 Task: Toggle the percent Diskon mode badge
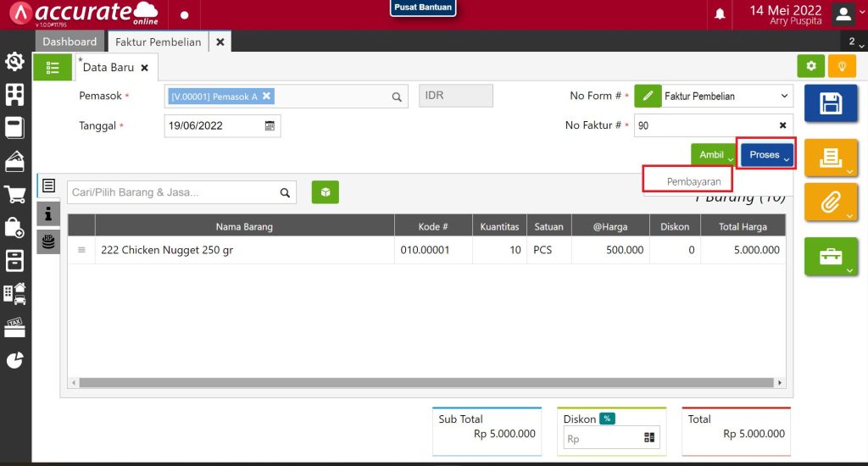coord(607,419)
